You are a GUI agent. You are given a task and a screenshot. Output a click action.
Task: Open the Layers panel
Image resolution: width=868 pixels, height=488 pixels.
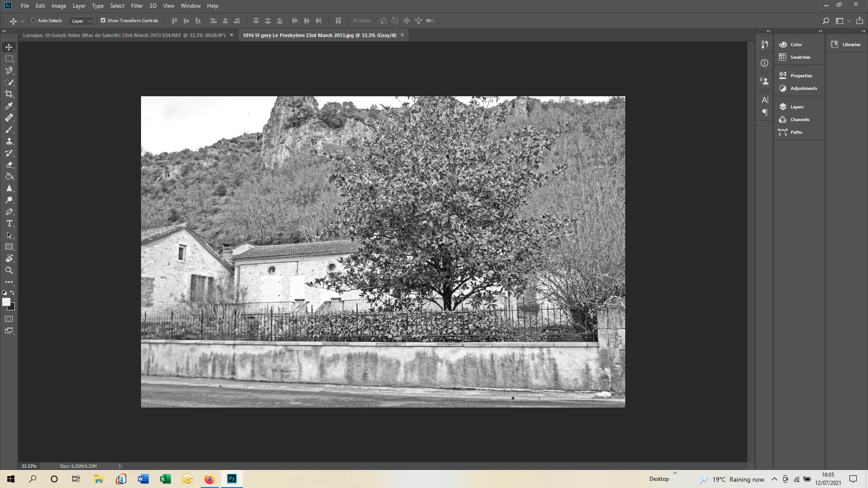[x=797, y=107]
